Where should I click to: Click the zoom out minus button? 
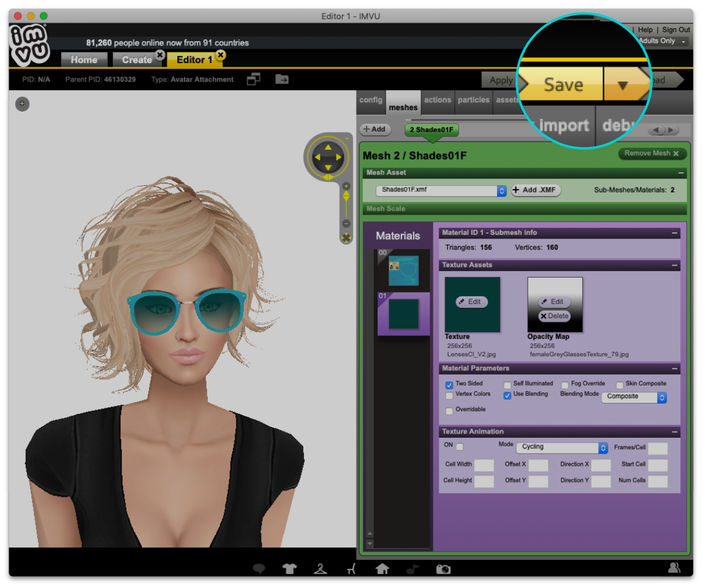coord(346,223)
